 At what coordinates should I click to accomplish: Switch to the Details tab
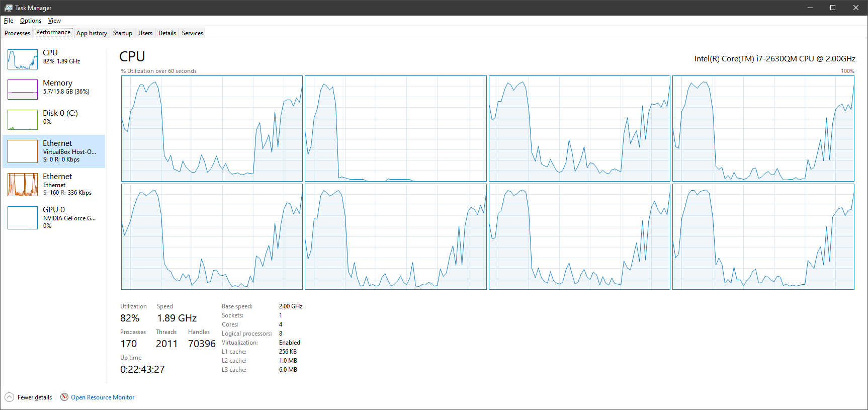point(167,33)
